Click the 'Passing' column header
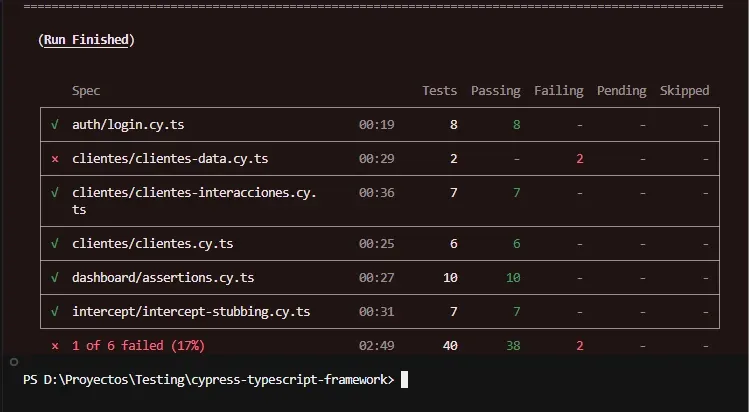 [x=495, y=91]
